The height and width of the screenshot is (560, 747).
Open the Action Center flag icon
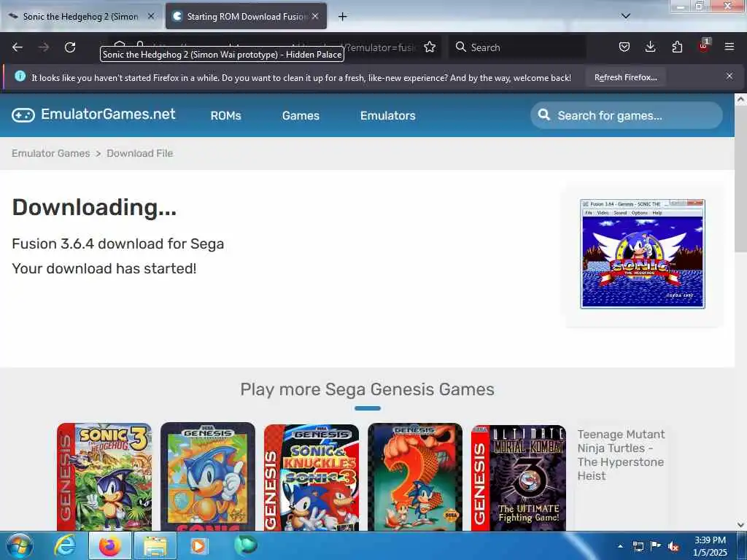(656, 546)
